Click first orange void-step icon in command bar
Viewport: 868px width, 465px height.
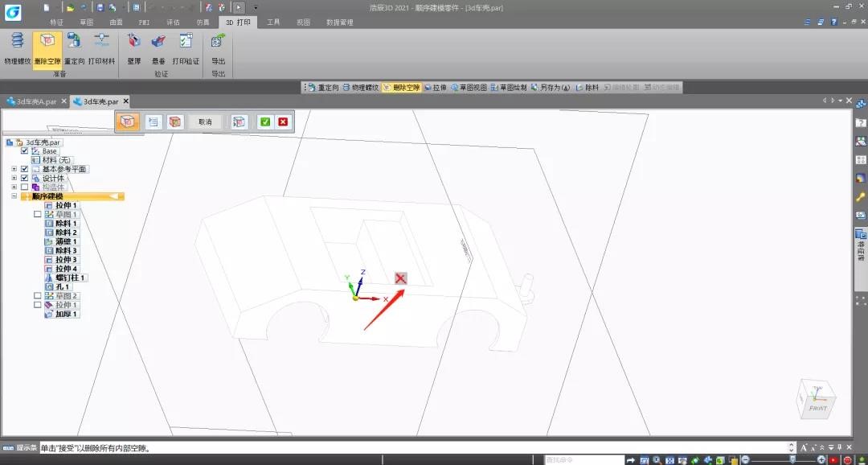click(127, 122)
